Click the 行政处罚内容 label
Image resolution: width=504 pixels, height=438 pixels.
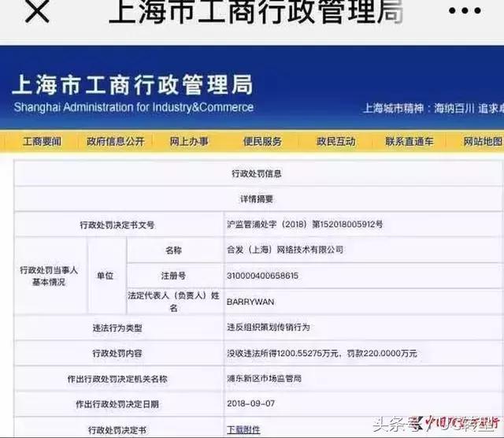(117, 354)
